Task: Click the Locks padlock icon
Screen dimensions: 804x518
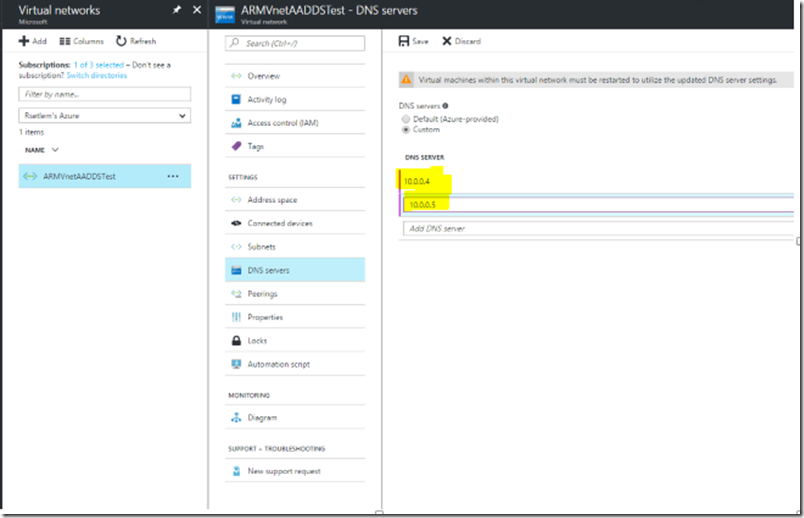Action: click(x=236, y=341)
